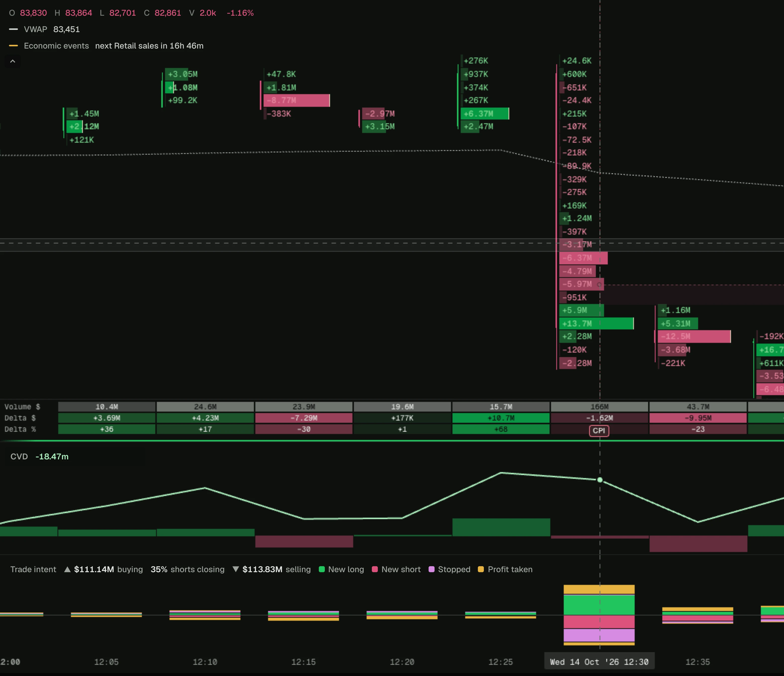Image resolution: width=784 pixels, height=676 pixels.
Task: Toggle the New long legend swatch
Action: tap(322, 569)
